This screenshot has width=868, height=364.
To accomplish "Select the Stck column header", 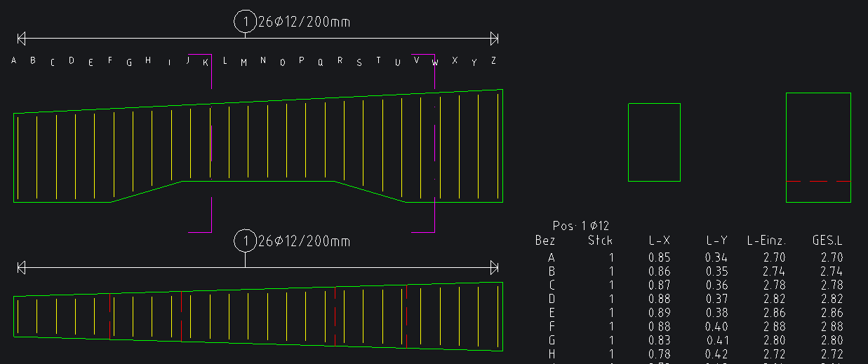I will [x=600, y=241].
